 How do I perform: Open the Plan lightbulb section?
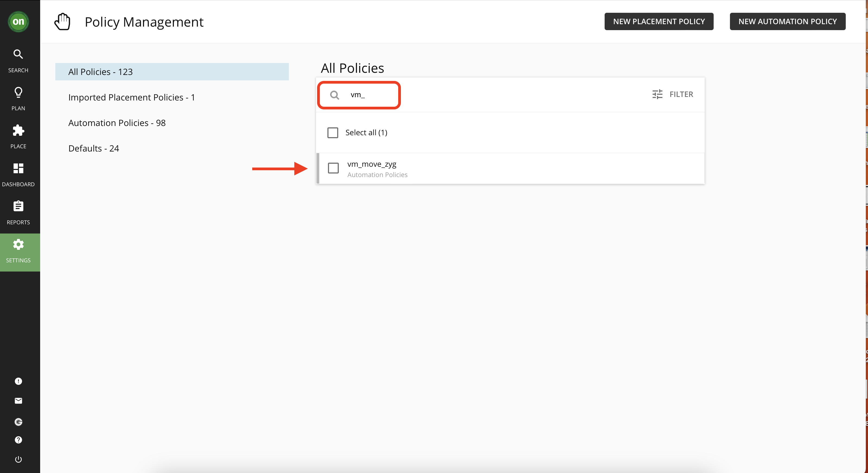coord(18,99)
